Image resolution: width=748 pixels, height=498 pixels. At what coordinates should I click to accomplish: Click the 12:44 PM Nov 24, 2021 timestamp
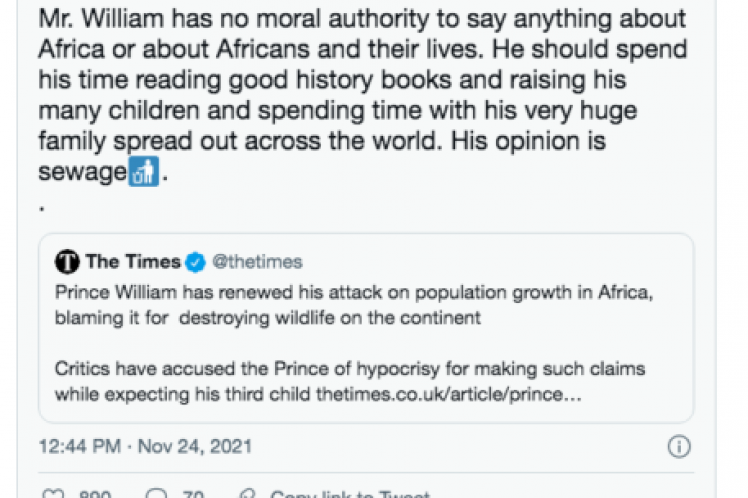145,444
